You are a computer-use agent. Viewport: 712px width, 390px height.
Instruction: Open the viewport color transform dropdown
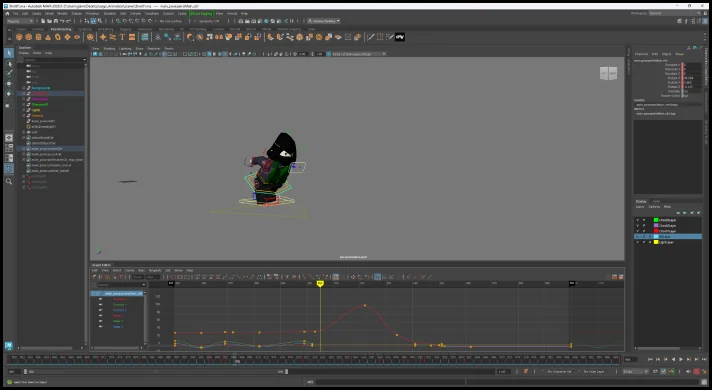point(359,54)
